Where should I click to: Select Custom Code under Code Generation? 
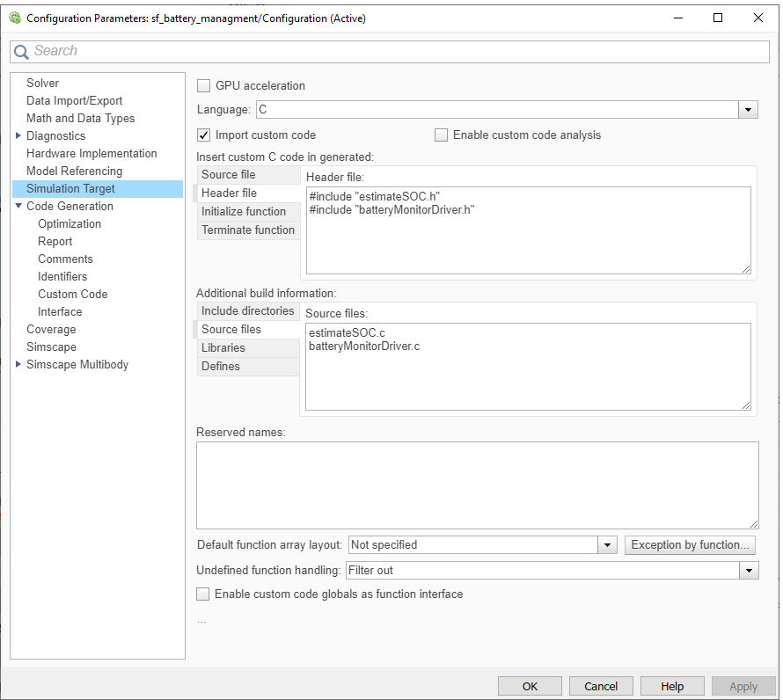[72, 294]
